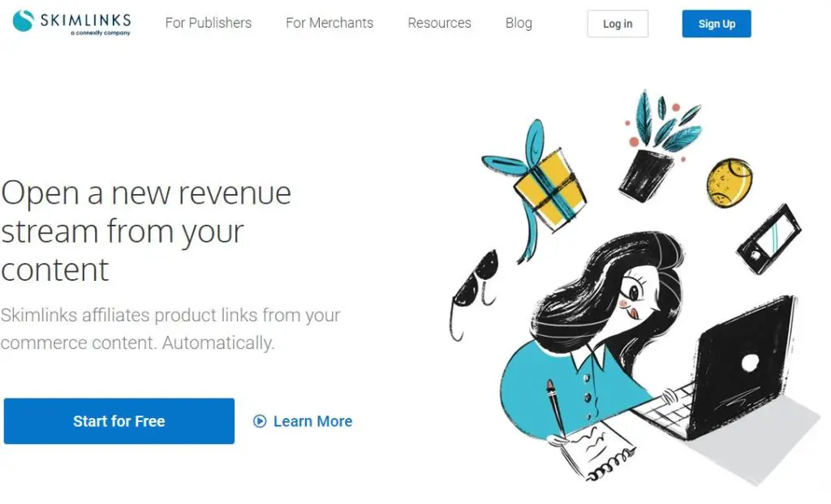Click the black camera illustration
Screen dimensions: 831x504
(x=769, y=239)
